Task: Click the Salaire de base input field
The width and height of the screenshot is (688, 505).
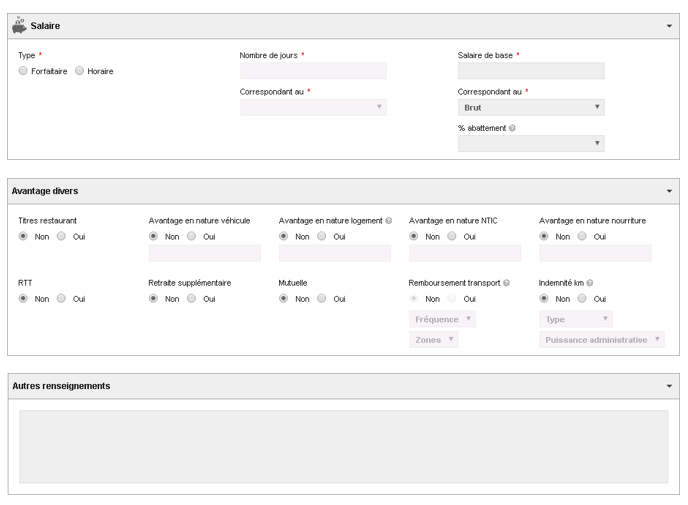Action: (531, 71)
